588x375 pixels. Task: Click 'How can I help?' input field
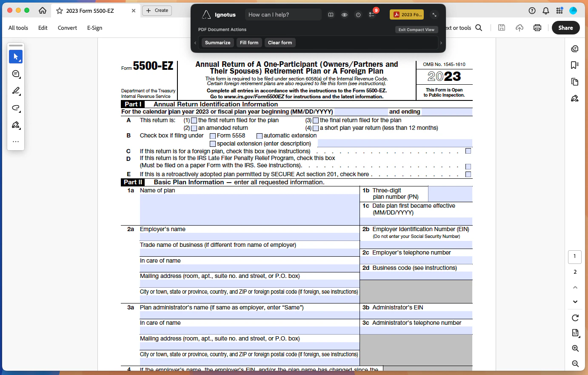[283, 14]
